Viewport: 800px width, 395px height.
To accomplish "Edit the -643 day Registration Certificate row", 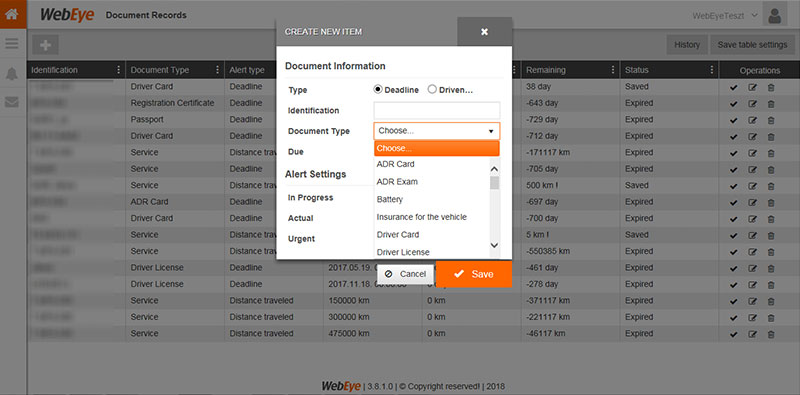I will (x=752, y=104).
